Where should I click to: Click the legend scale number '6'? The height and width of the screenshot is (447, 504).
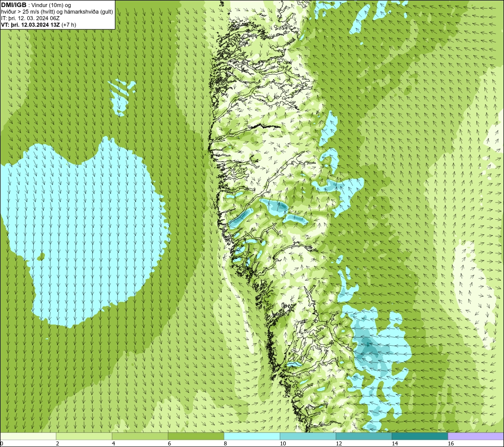point(169,444)
